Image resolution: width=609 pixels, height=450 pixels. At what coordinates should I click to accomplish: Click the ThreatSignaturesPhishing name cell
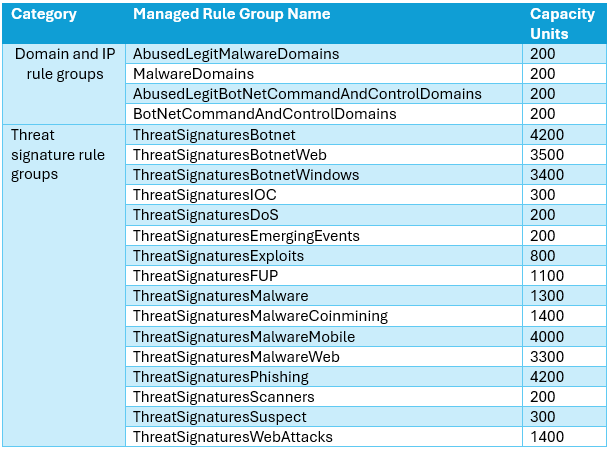point(221,377)
